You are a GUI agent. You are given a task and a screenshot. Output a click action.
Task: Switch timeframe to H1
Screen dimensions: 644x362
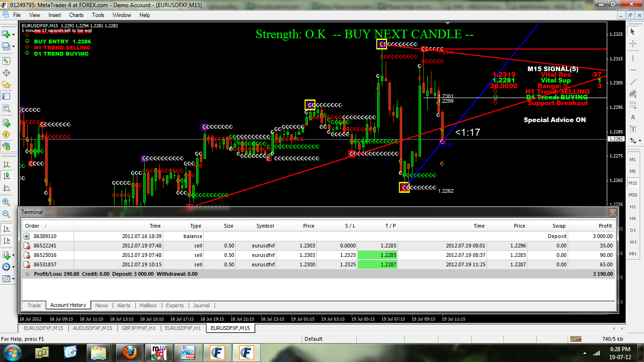[633, 206]
